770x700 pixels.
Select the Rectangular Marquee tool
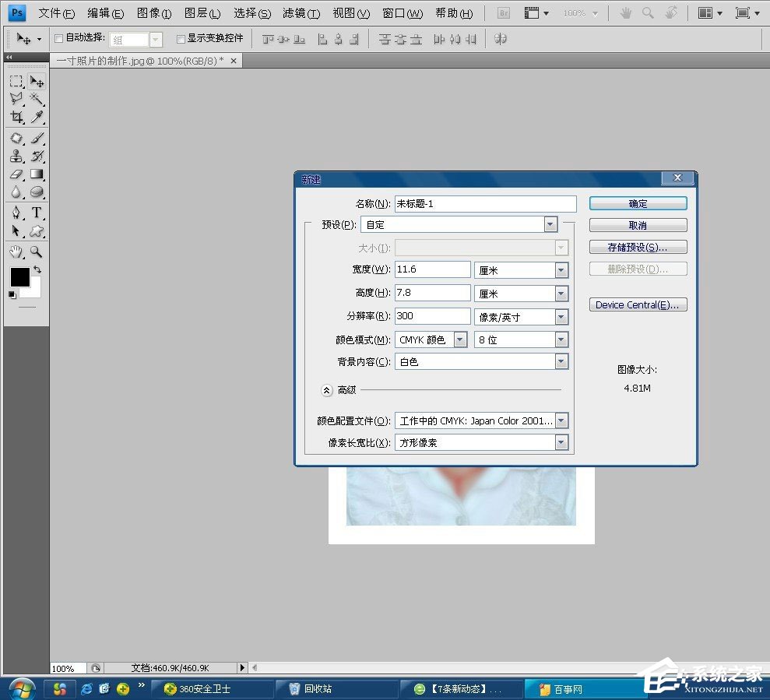pyautogui.click(x=16, y=81)
